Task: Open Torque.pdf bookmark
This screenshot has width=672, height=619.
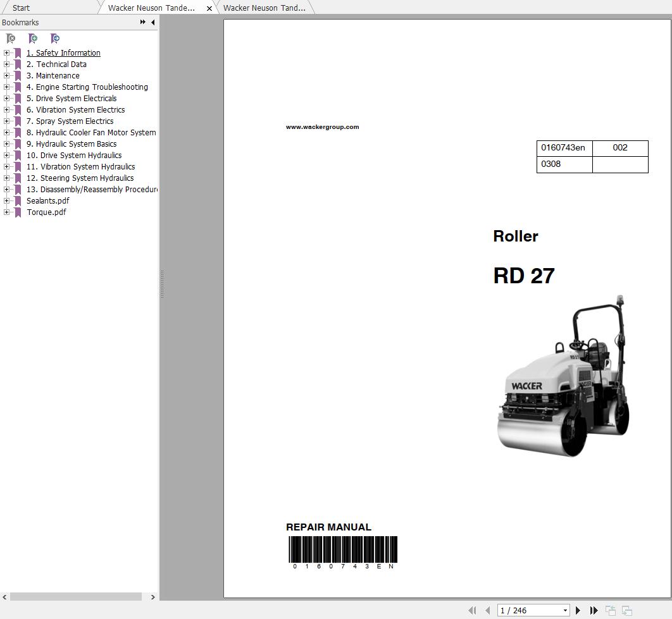Action: coord(46,212)
